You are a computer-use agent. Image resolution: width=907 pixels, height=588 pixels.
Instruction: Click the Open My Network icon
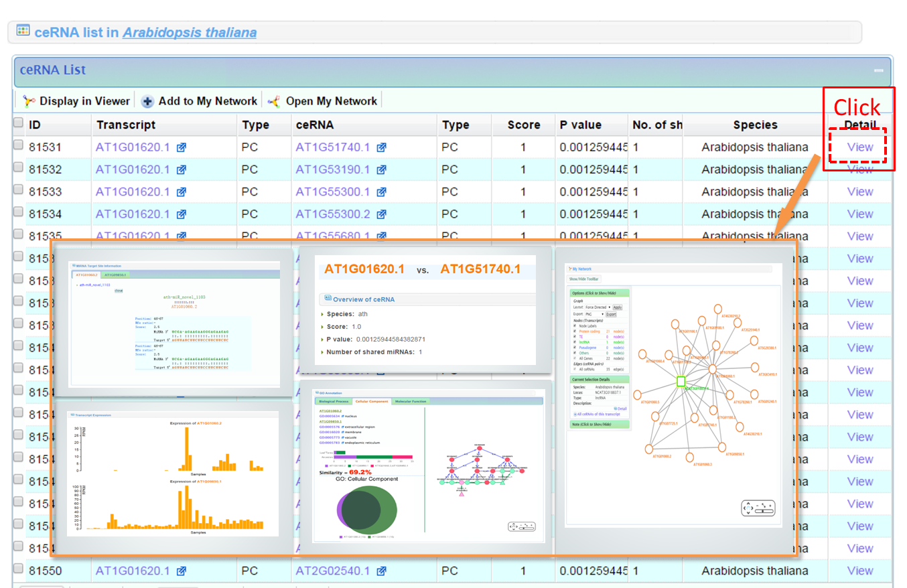tap(273, 101)
